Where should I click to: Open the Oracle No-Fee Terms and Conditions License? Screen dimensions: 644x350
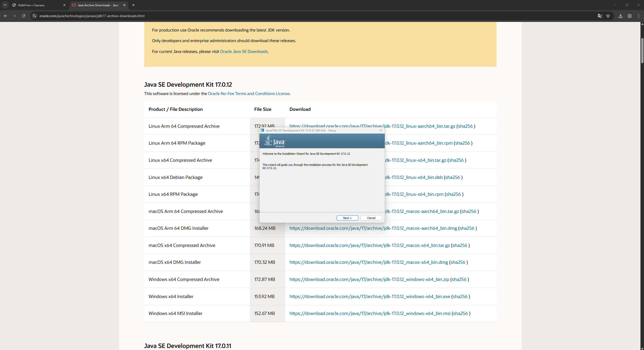coord(249,93)
